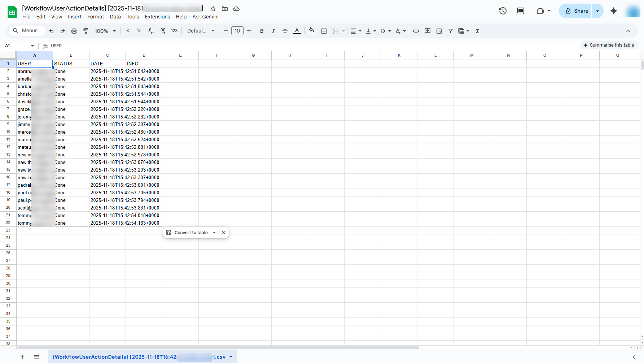Open the functions menu

pos(477,31)
